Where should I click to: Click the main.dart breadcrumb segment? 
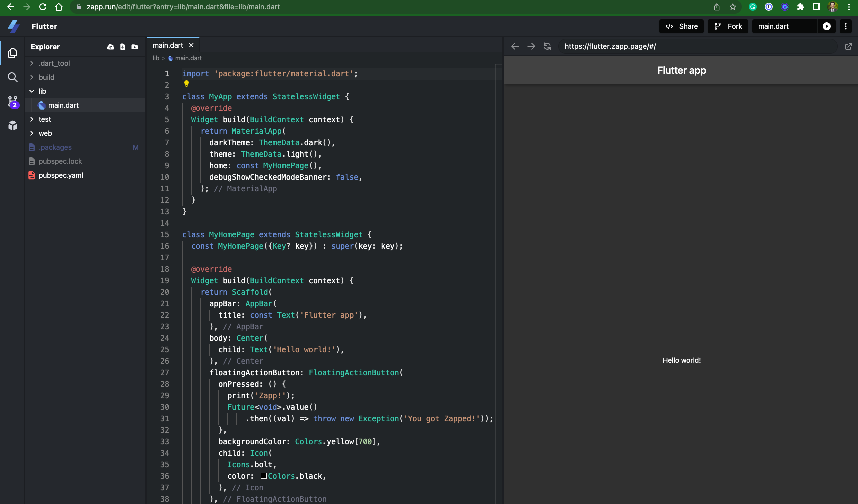click(x=185, y=58)
